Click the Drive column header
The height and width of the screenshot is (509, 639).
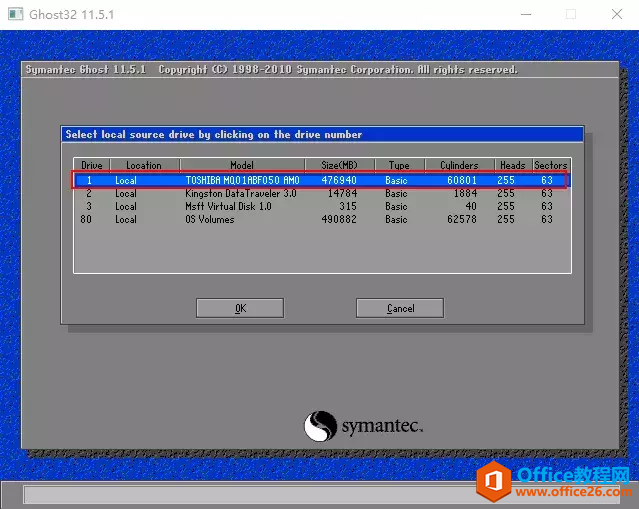[92, 165]
